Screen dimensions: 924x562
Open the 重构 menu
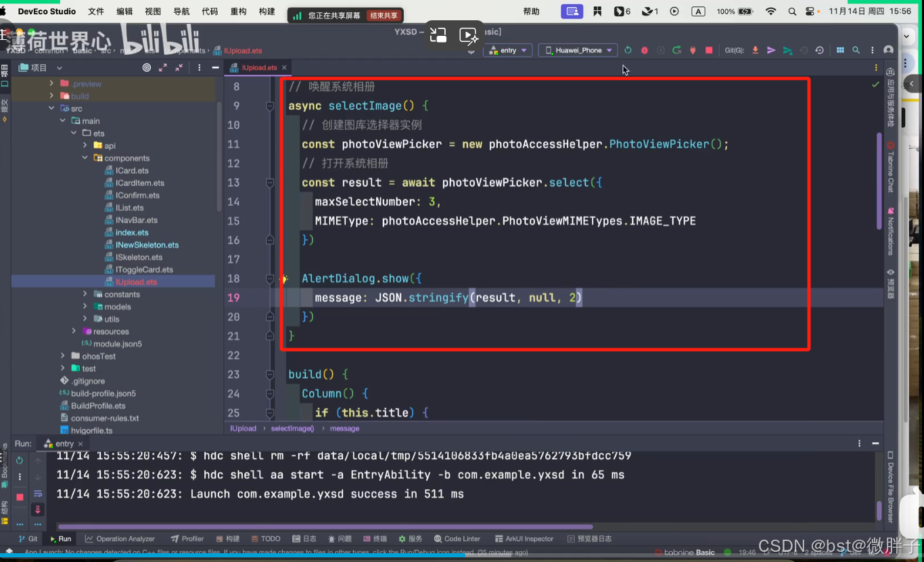(x=238, y=11)
